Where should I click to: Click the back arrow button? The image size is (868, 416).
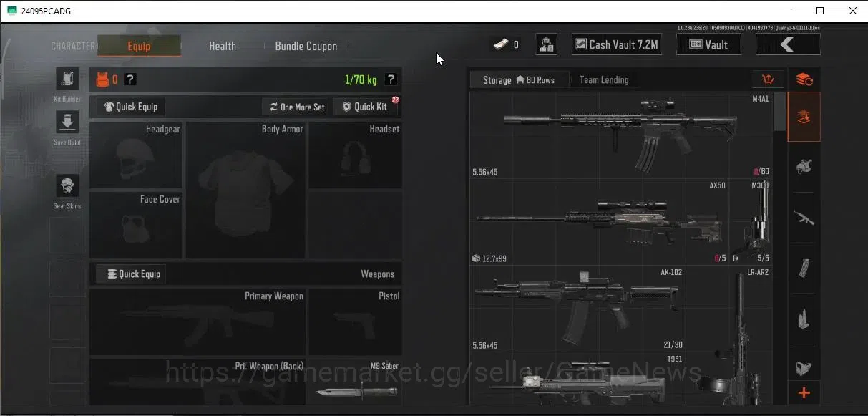(x=788, y=44)
